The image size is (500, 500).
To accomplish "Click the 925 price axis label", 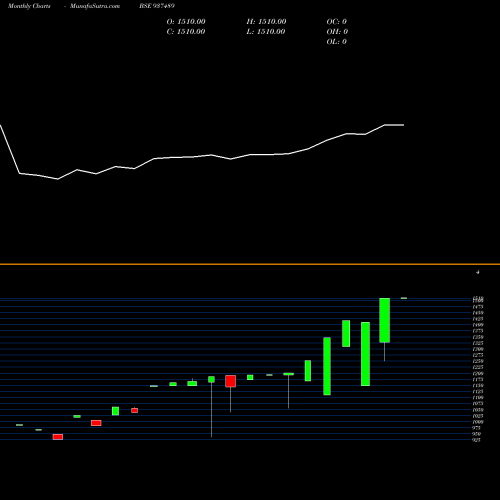I will pyautogui.click(x=477, y=440).
